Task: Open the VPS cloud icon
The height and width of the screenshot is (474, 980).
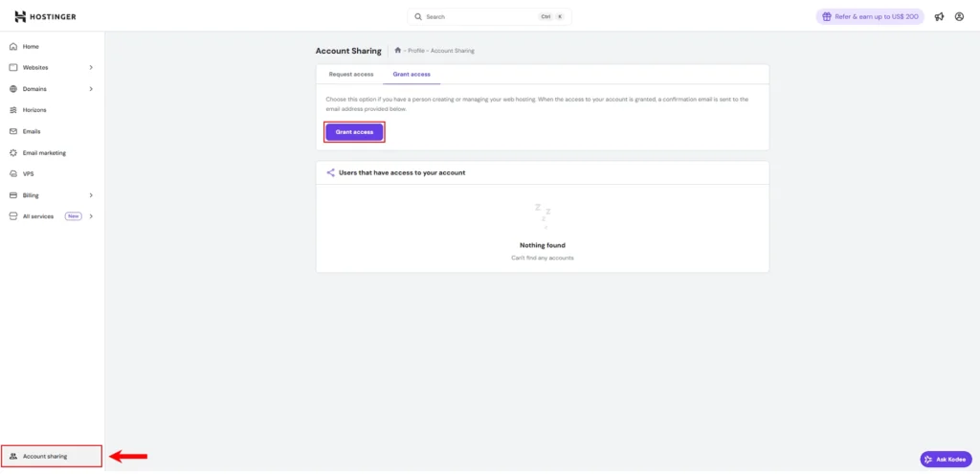Action: pyautogui.click(x=13, y=174)
